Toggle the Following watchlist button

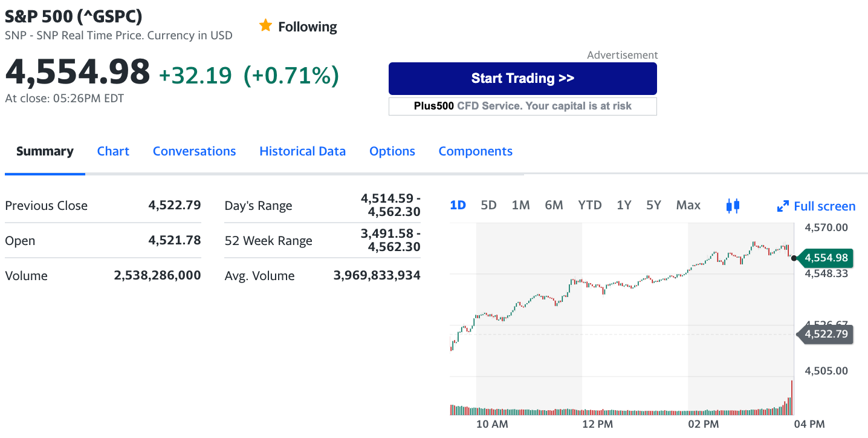pyautogui.click(x=298, y=27)
